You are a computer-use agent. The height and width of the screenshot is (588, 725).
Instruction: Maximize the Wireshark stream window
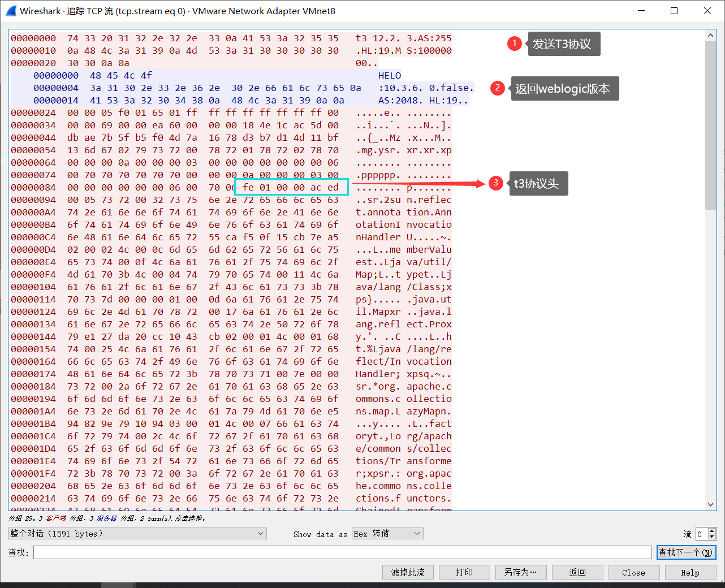click(674, 11)
